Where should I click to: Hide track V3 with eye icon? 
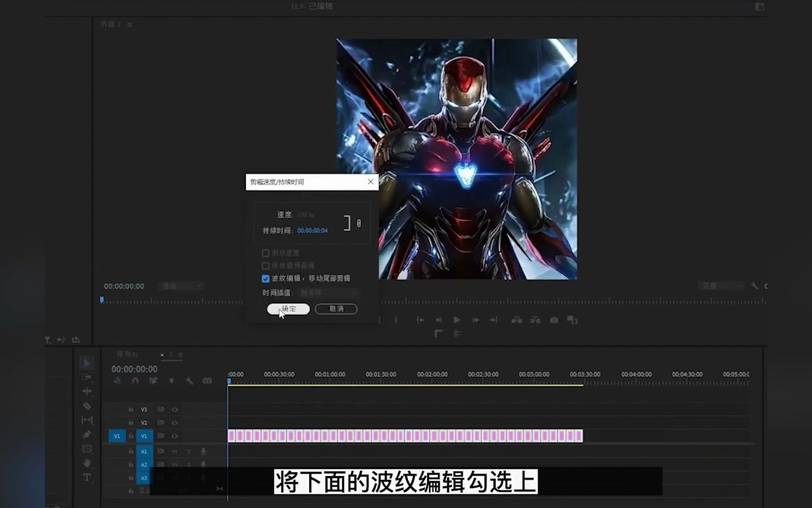(175, 410)
